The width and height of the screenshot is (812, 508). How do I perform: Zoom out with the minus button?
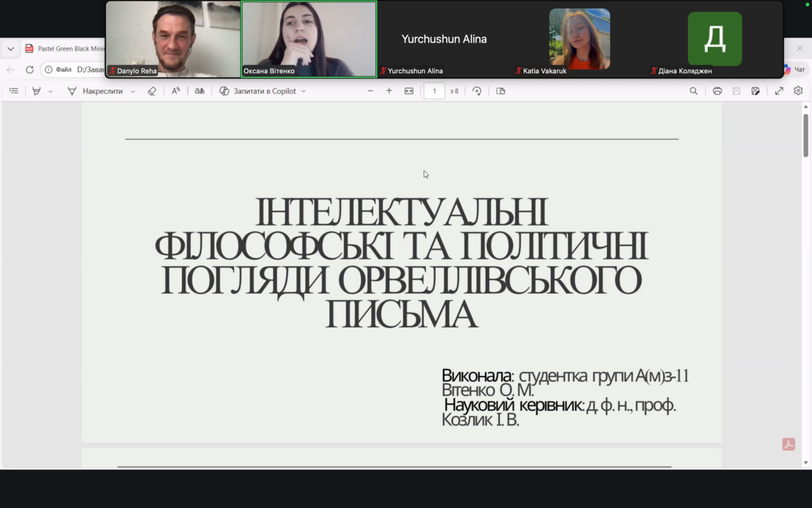pos(370,91)
